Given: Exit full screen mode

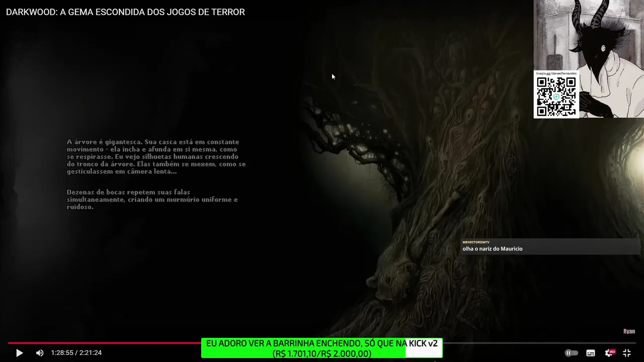Looking at the screenshot, I should pos(627,353).
